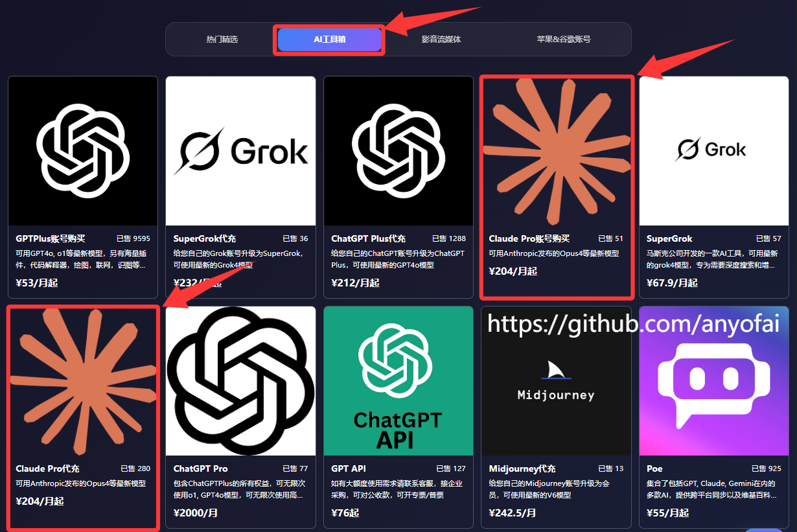Click the ¥67.9/月起 price
The width and height of the screenshot is (797, 532).
672,283
